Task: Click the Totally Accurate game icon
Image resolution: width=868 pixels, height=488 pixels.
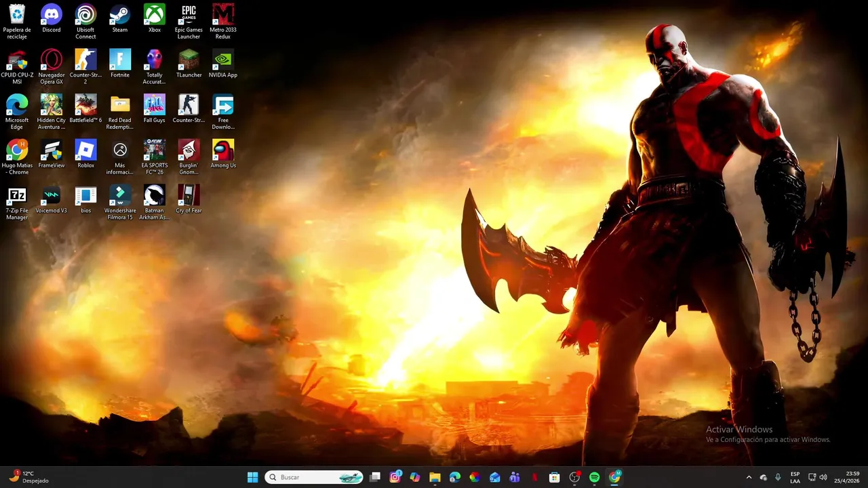Action: pyautogui.click(x=155, y=66)
